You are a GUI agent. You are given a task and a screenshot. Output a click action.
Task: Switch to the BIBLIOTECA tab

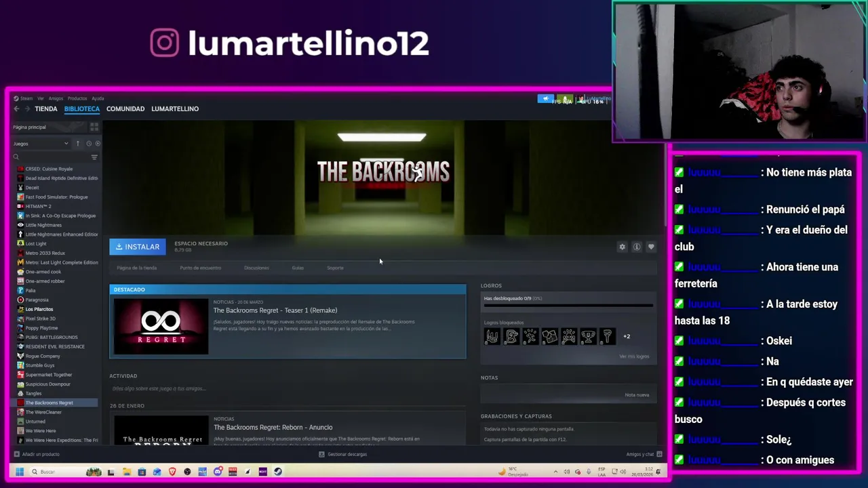point(82,108)
